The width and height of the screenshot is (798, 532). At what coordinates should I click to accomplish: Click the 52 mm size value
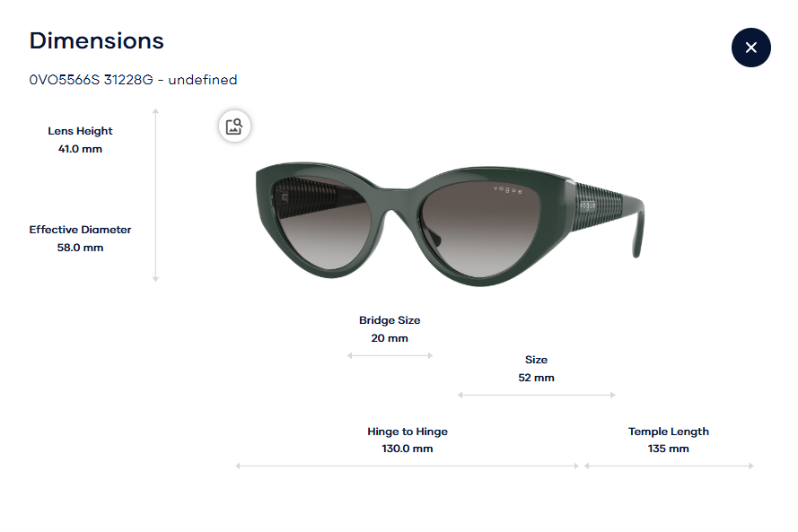point(536,378)
